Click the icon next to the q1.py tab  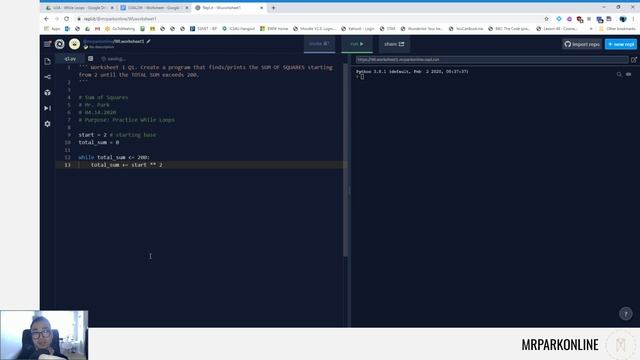[x=91, y=59]
